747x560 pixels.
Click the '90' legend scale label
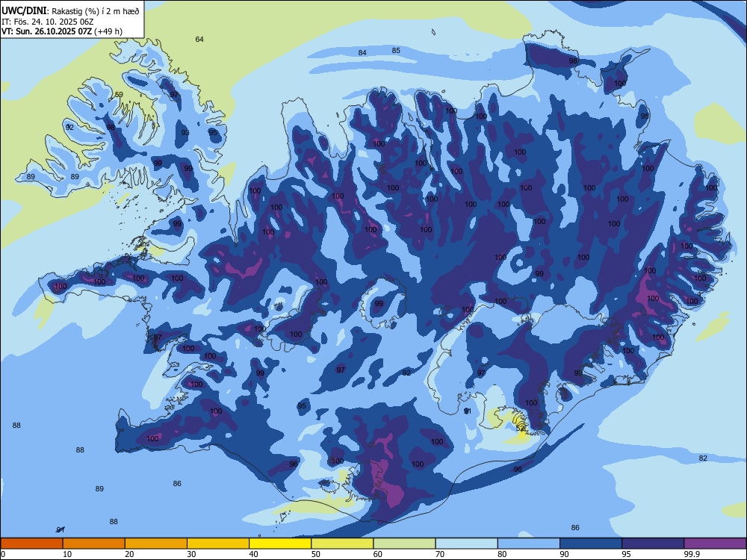tap(564, 554)
